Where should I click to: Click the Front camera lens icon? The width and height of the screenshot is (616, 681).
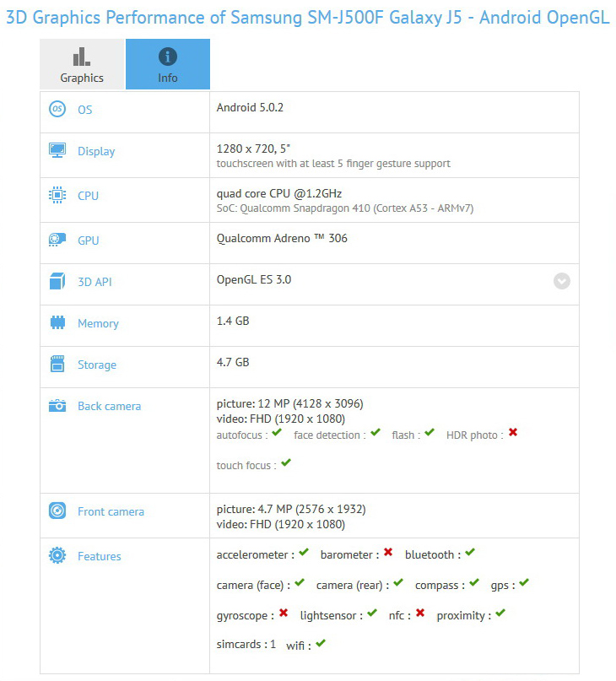(57, 511)
